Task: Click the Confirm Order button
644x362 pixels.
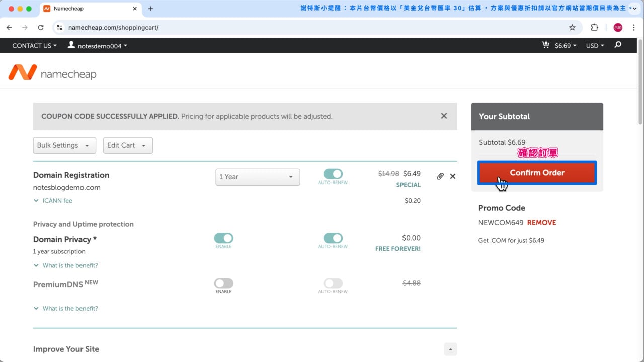Action: point(537,173)
